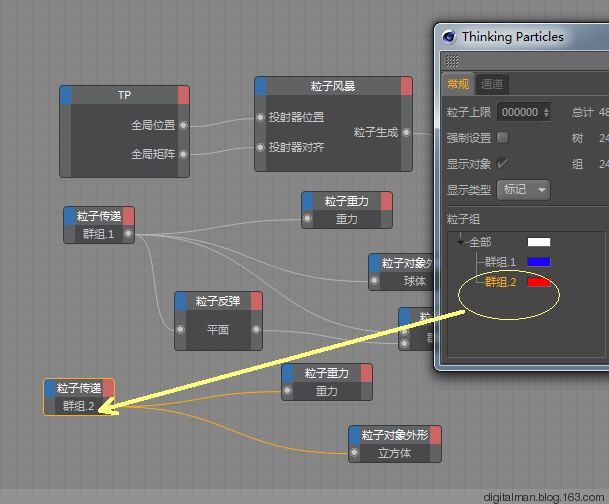This screenshot has height=504, width=609.
Task: Click blue corner of 粒子对象外形 立方体 node
Action: tap(355, 435)
